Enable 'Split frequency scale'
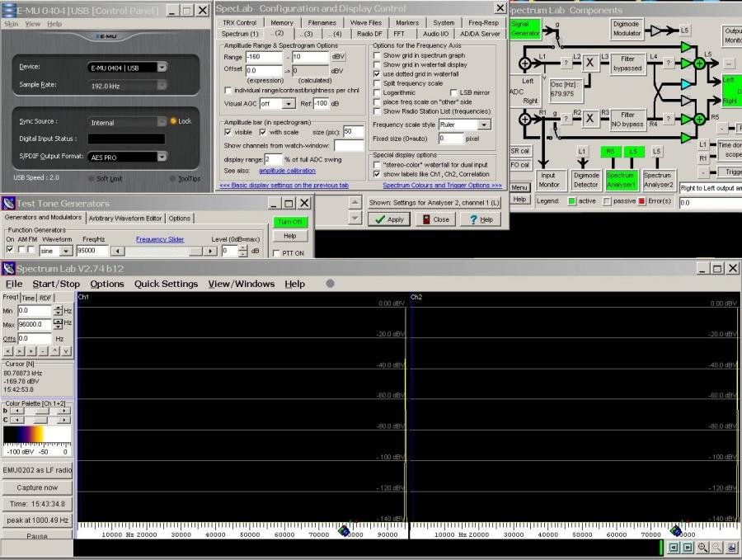742x560 pixels. [x=375, y=83]
